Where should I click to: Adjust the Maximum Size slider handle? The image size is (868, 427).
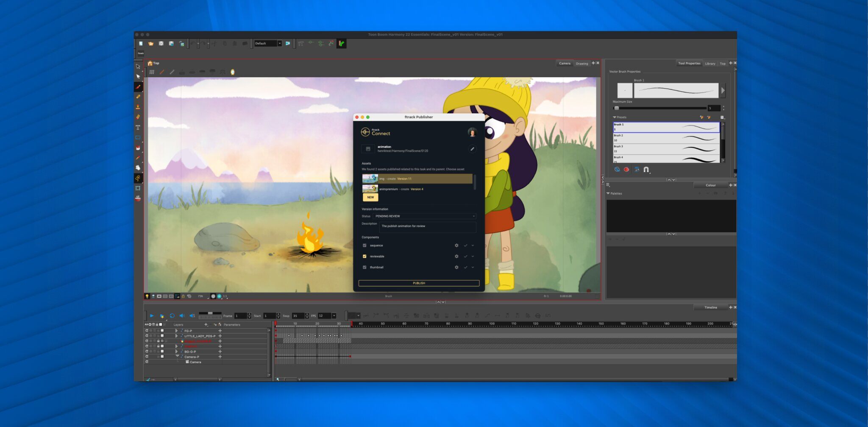616,108
